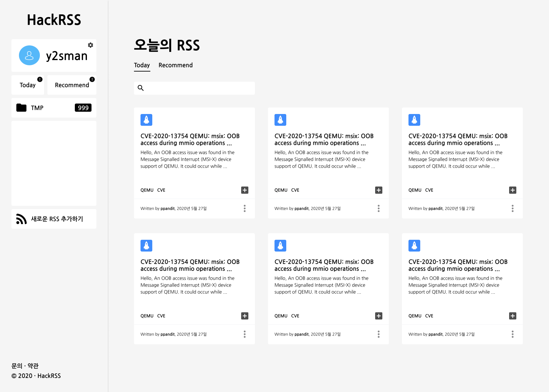The image size is (549, 392).
Task: Click the rocket icon on the first card
Action: coord(146,120)
